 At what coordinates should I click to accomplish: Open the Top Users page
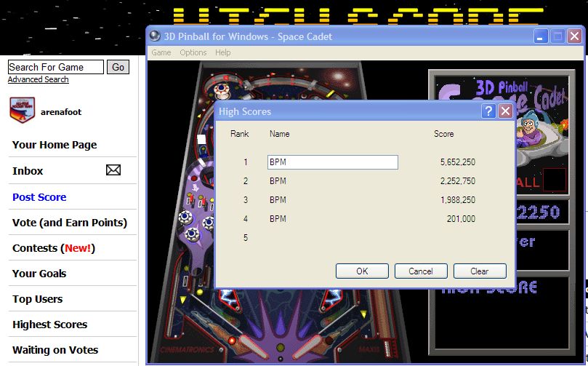pos(38,299)
